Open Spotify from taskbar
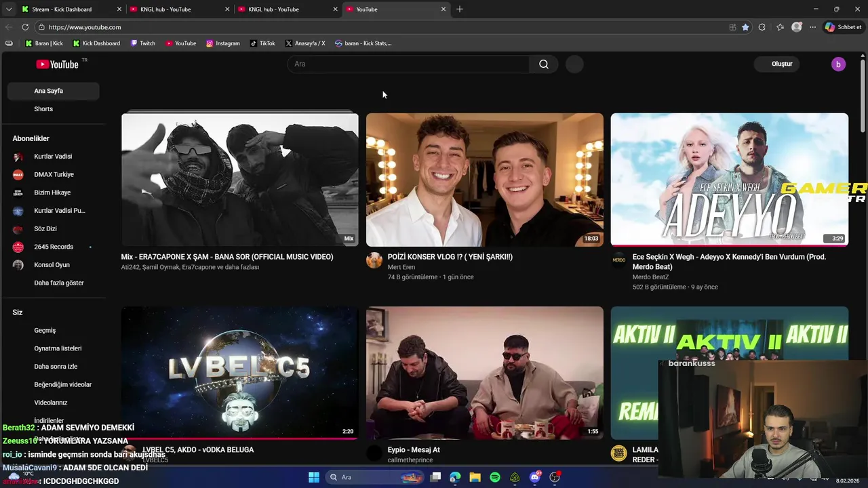868x488 pixels. tap(495, 477)
